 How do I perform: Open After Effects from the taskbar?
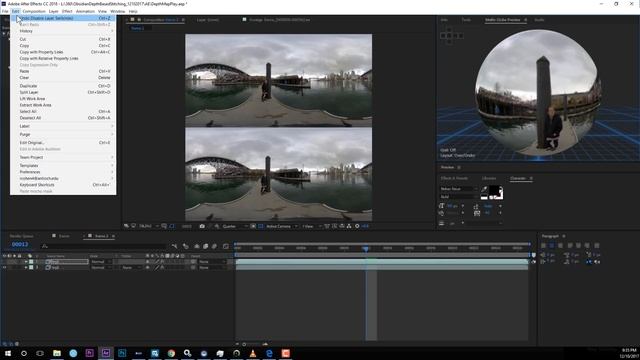tap(106, 353)
